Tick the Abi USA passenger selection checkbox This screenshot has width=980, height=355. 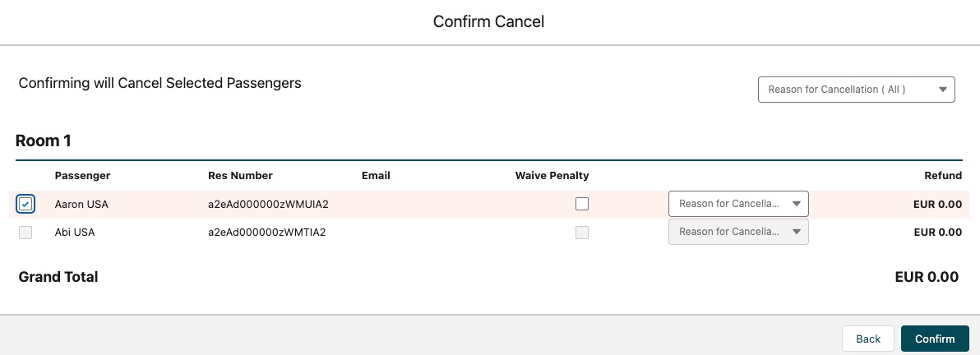pyautogui.click(x=25, y=233)
